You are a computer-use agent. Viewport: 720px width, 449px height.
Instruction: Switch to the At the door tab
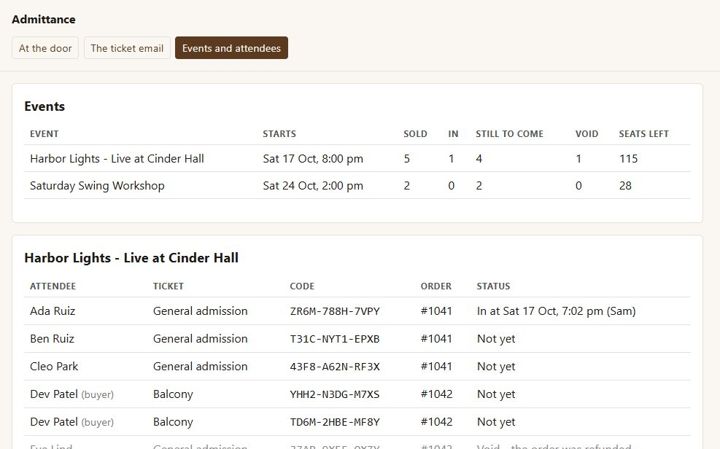(x=45, y=48)
